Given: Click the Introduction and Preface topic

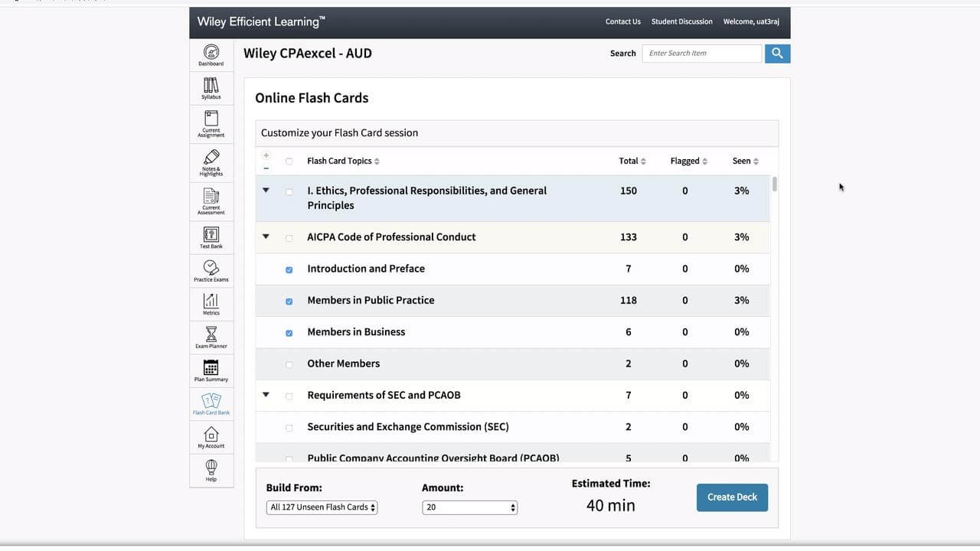Looking at the screenshot, I should [366, 269].
